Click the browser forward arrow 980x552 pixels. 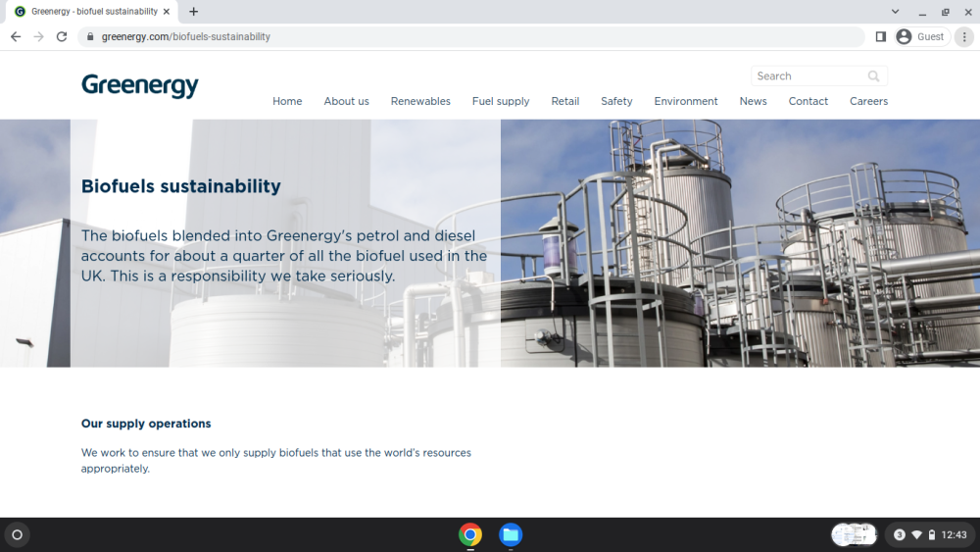(x=39, y=37)
